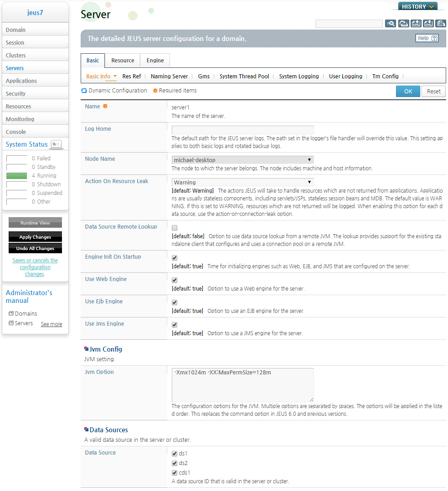Open the Tm Config sub-tab
448x491 pixels.
coord(386,76)
